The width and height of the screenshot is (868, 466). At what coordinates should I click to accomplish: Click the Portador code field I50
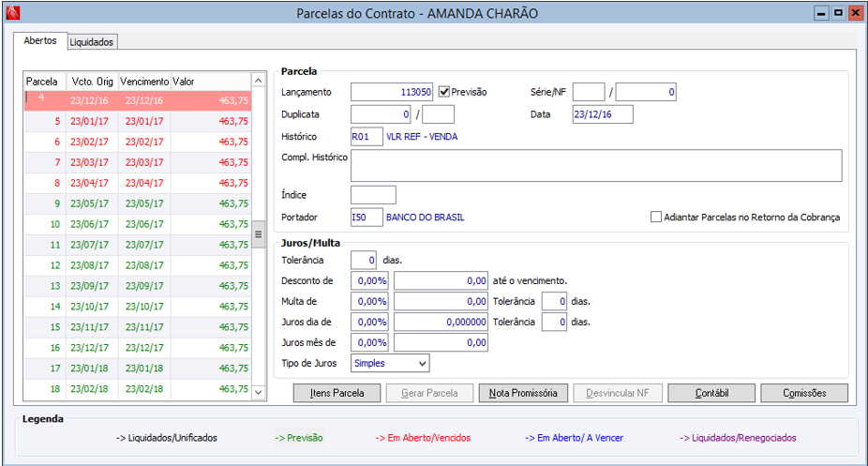tap(367, 217)
